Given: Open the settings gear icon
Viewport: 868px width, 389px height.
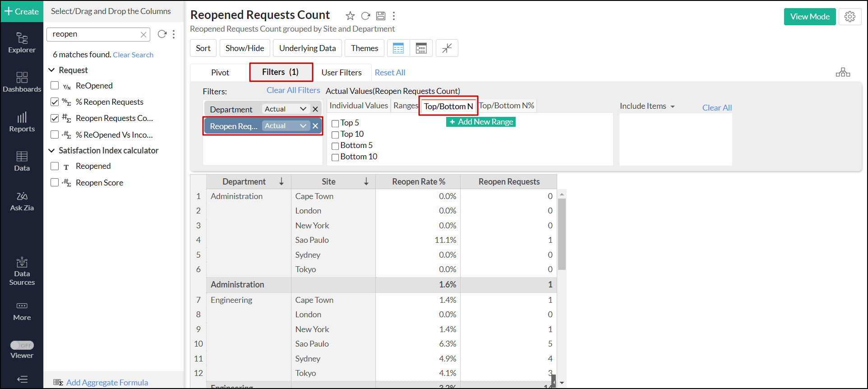Looking at the screenshot, I should click(x=850, y=17).
